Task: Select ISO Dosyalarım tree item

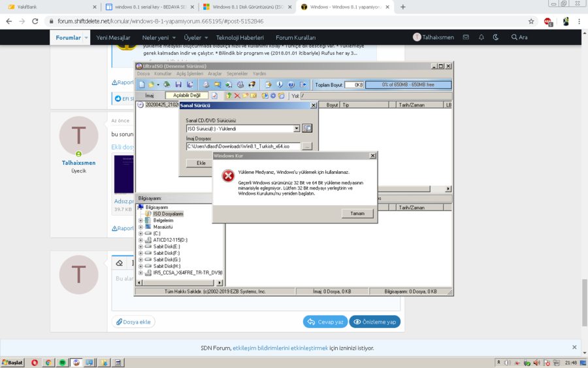Action: pyautogui.click(x=168, y=214)
